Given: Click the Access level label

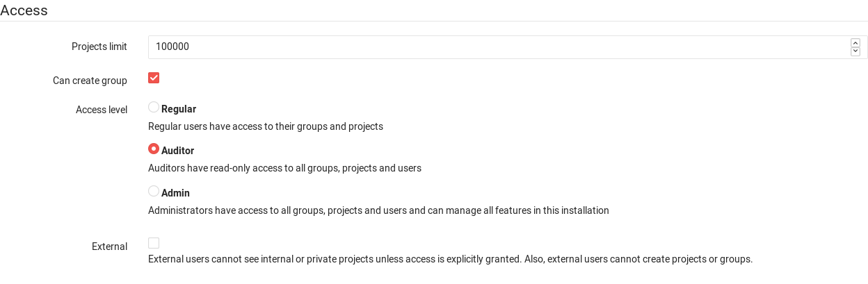Looking at the screenshot, I should [x=102, y=110].
